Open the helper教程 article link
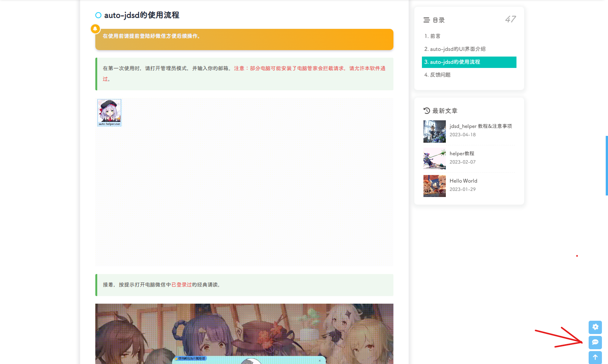The width and height of the screenshot is (608, 364). (x=462, y=153)
